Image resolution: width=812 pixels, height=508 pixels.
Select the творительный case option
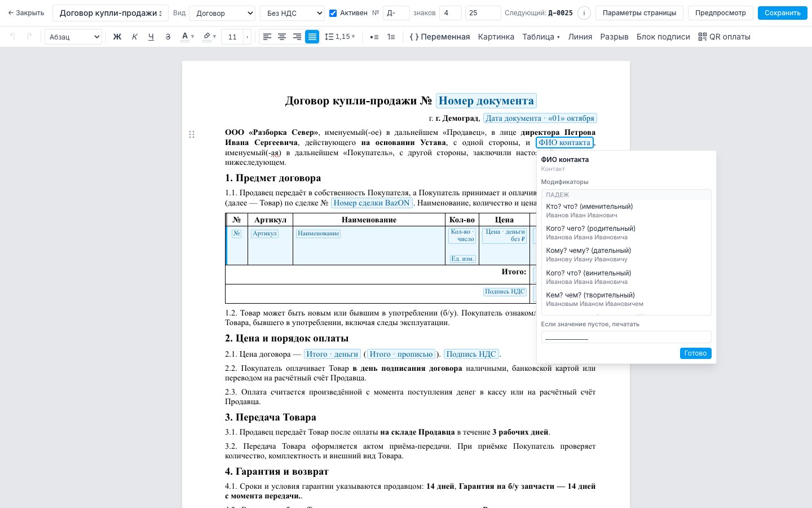pyautogui.click(x=626, y=299)
